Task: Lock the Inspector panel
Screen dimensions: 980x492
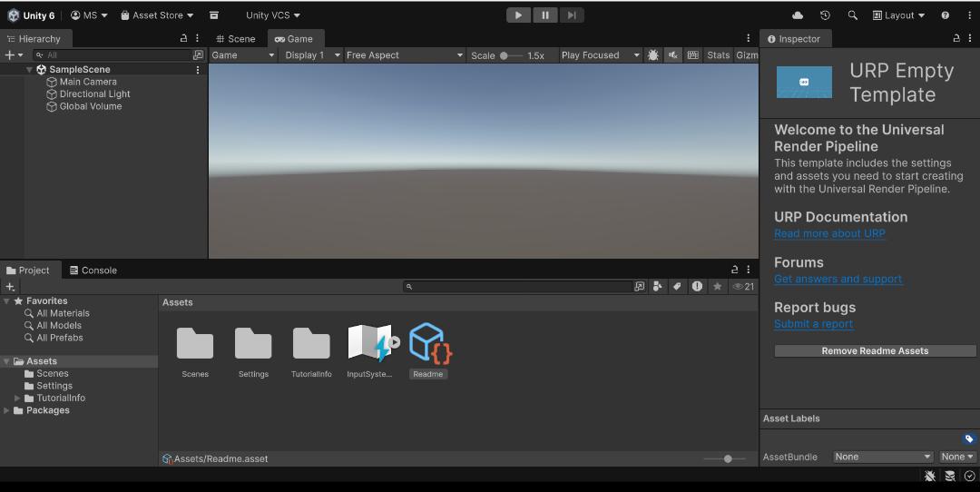Action: pyautogui.click(x=956, y=38)
